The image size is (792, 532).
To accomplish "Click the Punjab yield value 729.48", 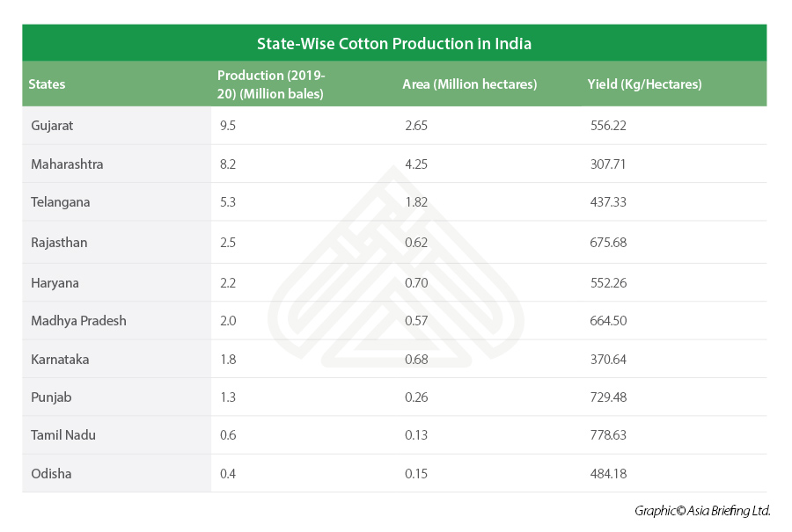I will coord(608,397).
